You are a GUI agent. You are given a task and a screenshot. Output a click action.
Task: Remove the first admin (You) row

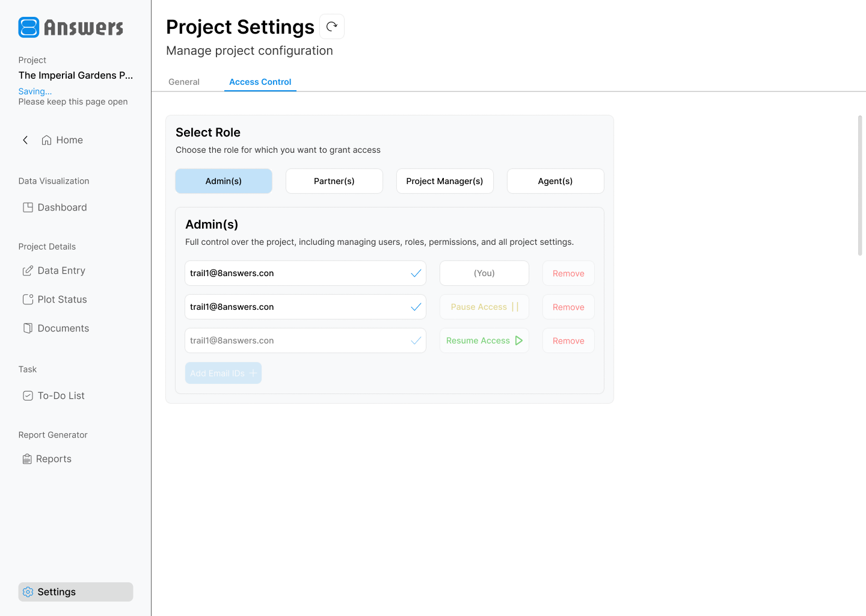click(x=569, y=273)
